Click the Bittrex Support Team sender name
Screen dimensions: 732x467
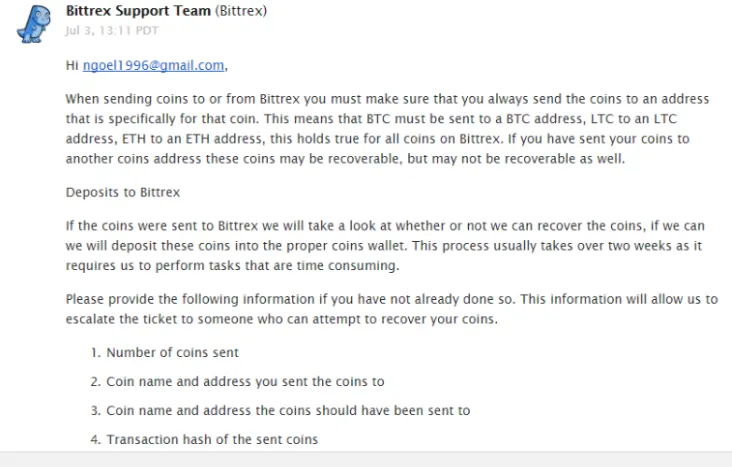138,11
